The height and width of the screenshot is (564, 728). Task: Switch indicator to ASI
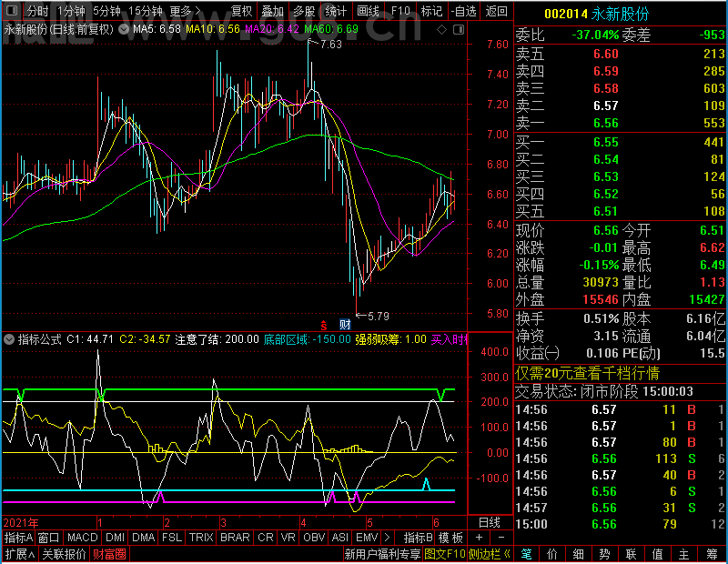(339, 538)
